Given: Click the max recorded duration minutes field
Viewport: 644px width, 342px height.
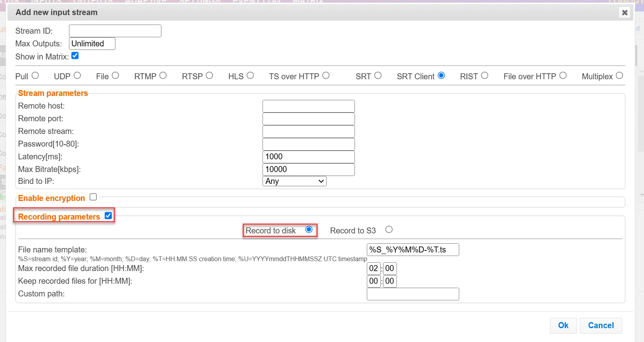Looking at the screenshot, I should pyautogui.click(x=390, y=269).
